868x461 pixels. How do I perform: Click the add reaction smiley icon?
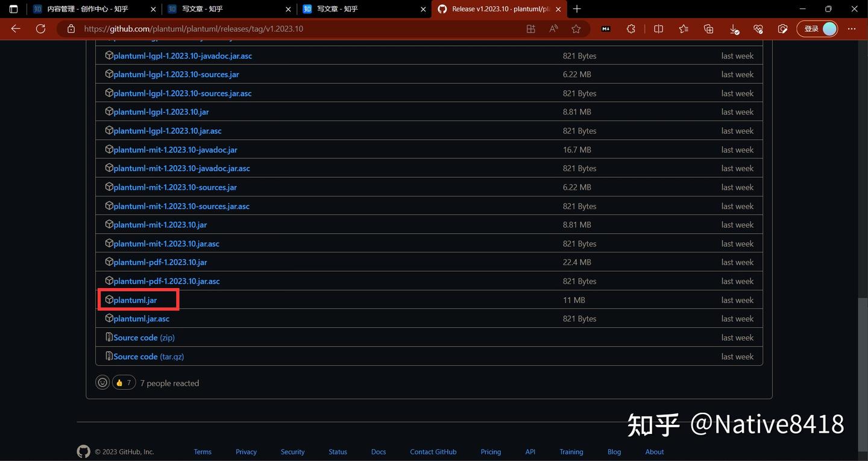(x=102, y=381)
